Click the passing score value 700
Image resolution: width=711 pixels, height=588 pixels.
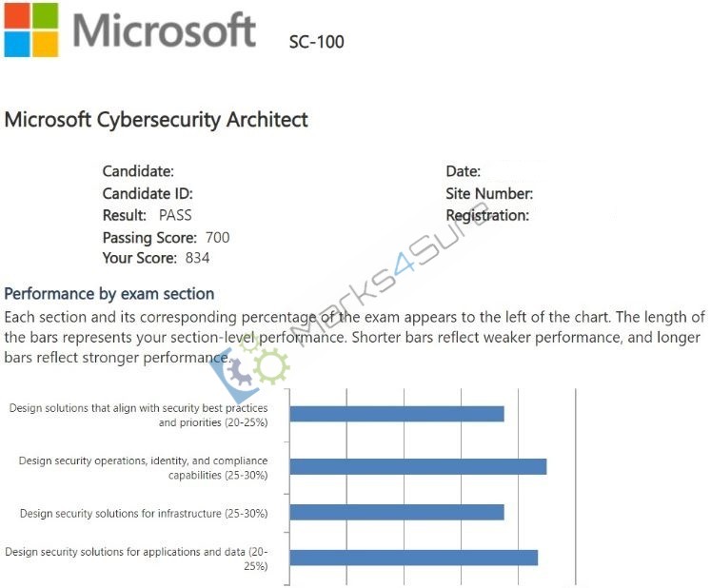pos(217,238)
